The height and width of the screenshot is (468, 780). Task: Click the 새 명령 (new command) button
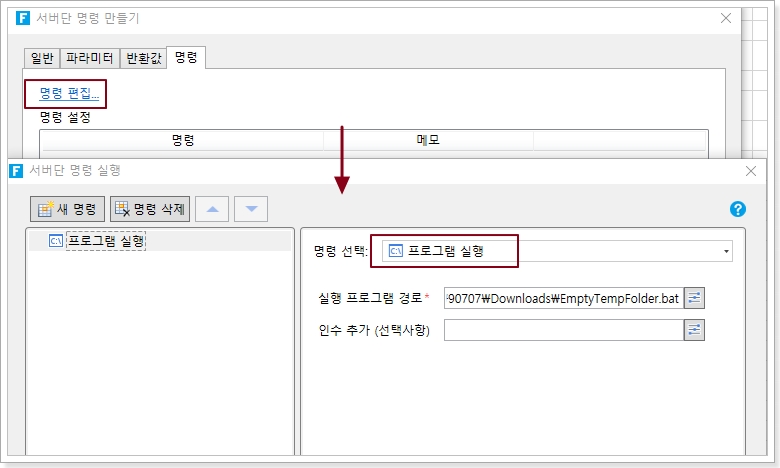(68, 208)
